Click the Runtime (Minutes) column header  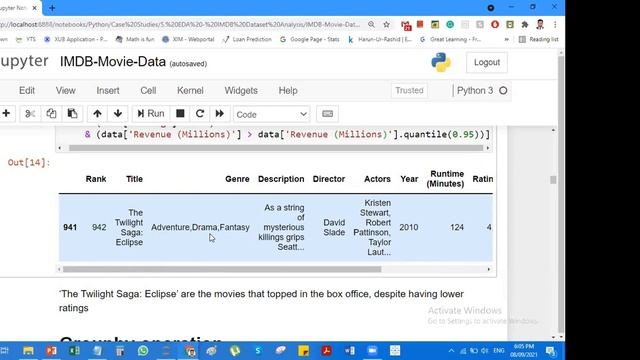[x=445, y=179]
